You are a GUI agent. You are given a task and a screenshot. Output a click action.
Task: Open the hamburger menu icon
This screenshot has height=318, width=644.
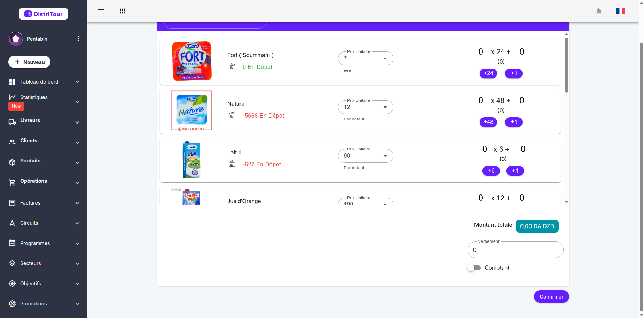pos(101,11)
